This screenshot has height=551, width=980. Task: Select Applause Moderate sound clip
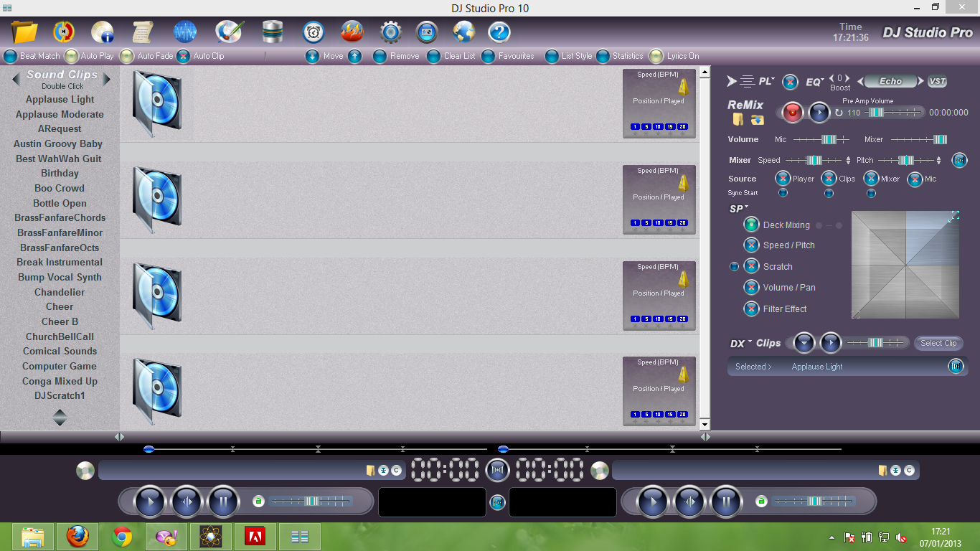60,114
